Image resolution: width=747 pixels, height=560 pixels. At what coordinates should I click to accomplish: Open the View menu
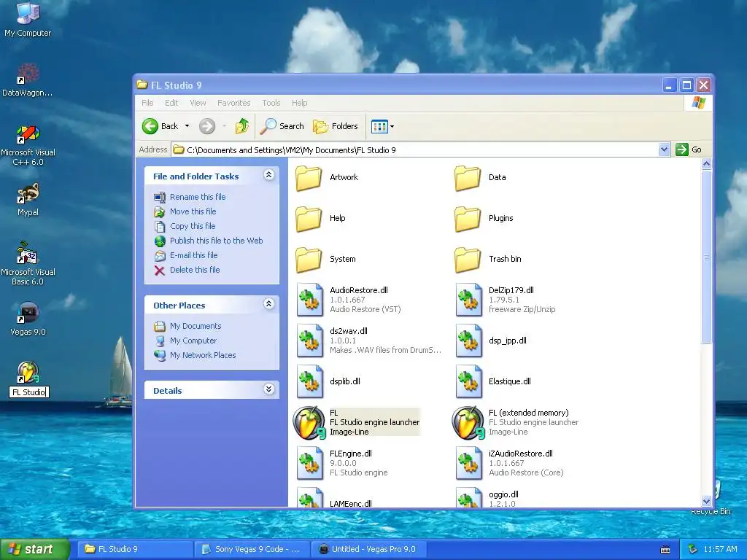pos(198,103)
